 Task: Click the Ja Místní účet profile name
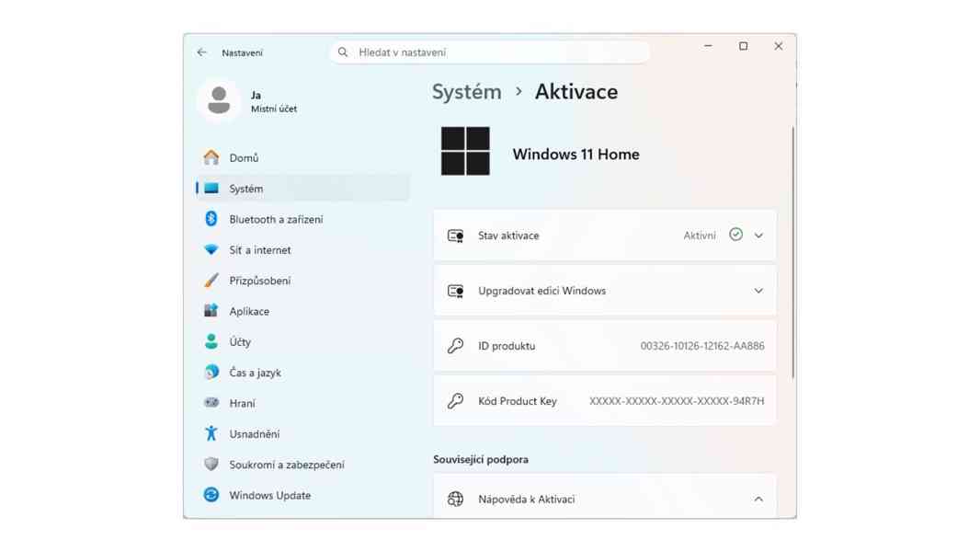pos(274,101)
